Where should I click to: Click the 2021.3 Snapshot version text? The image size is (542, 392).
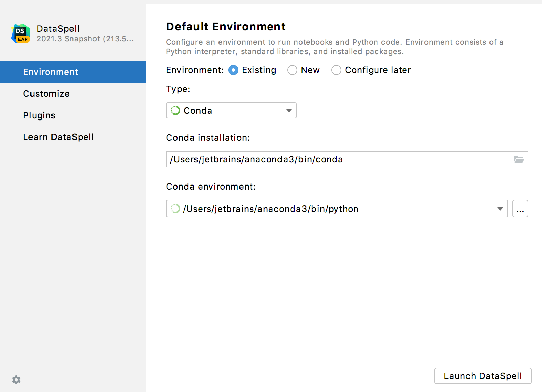(85, 39)
